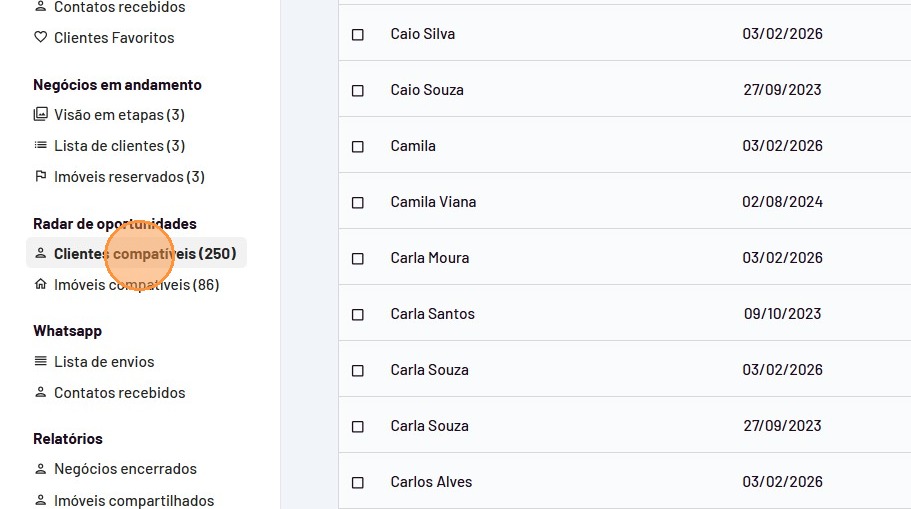Viewport: 911px width, 509px height.
Task: Open the Caio Souza client name
Action: click(427, 90)
